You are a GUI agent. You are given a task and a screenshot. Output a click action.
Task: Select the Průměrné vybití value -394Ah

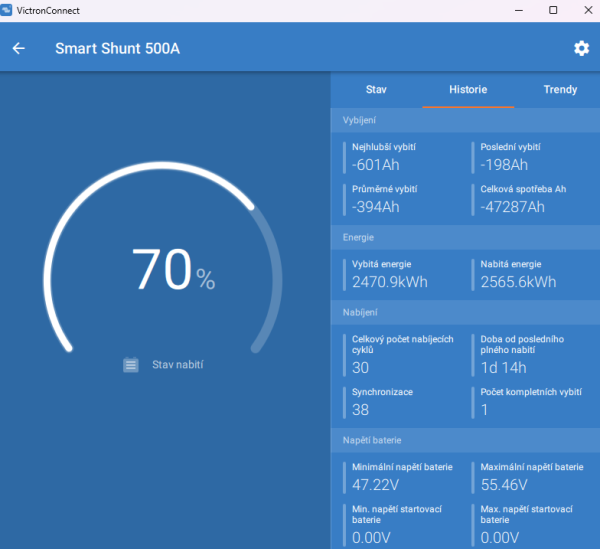(x=376, y=207)
